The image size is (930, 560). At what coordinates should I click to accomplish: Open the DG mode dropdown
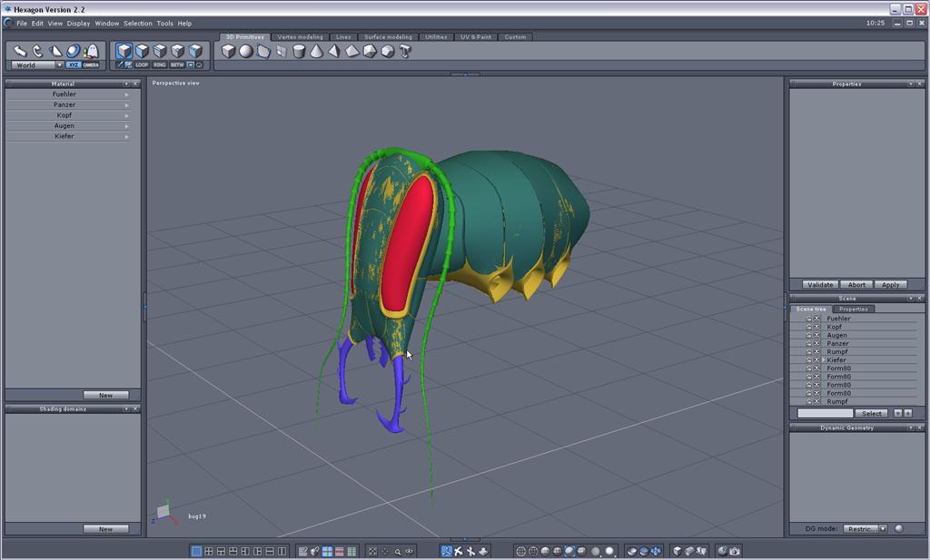[866, 528]
